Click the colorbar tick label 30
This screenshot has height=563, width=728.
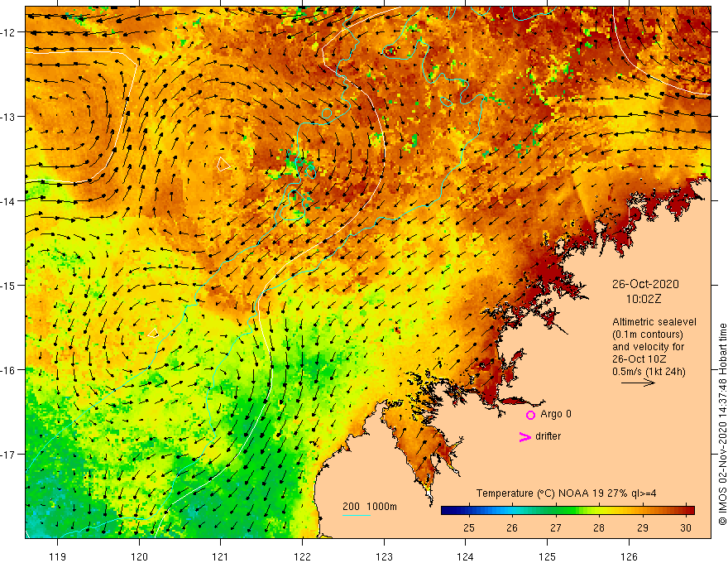pos(686,527)
